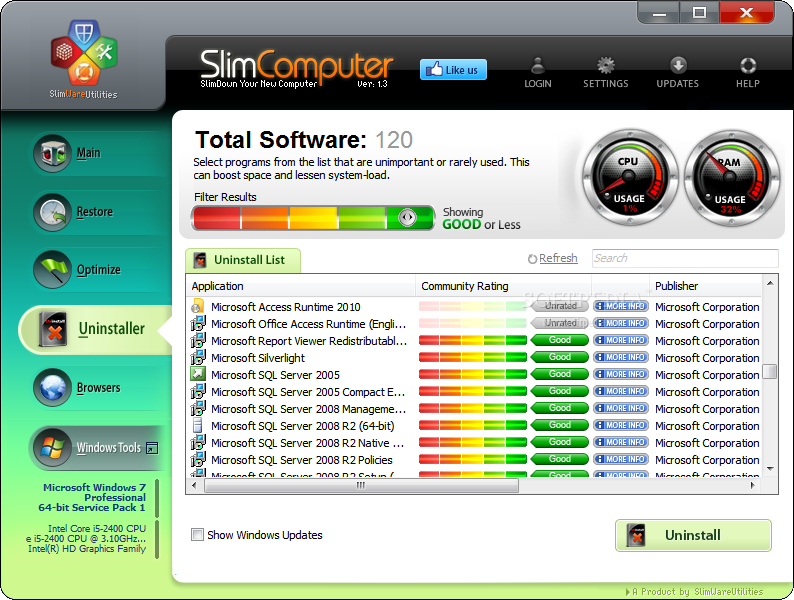Select Microsoft SQL Server 2005 row icon

coord(198,374)
